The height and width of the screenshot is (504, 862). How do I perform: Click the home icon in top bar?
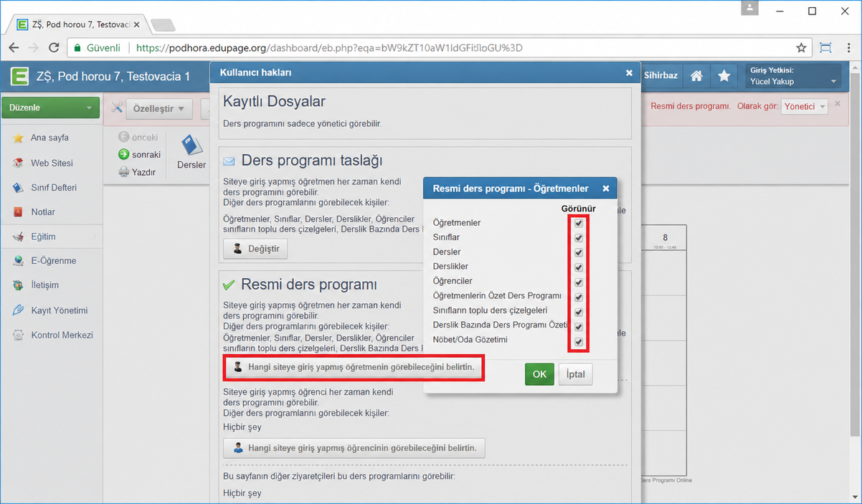[x=696, y=76]
